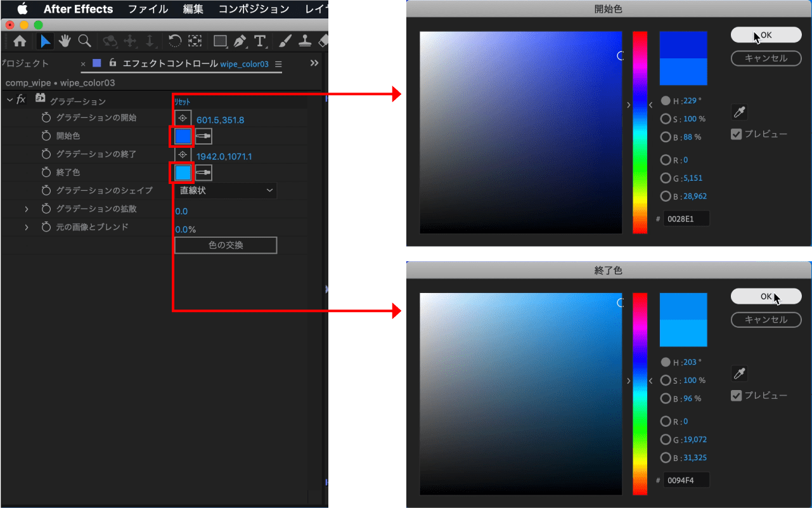Show hidden panels with the >> overflow button
Image resolution: width=812 pixels, height=508 pixels.
click(x=314, y=63)
